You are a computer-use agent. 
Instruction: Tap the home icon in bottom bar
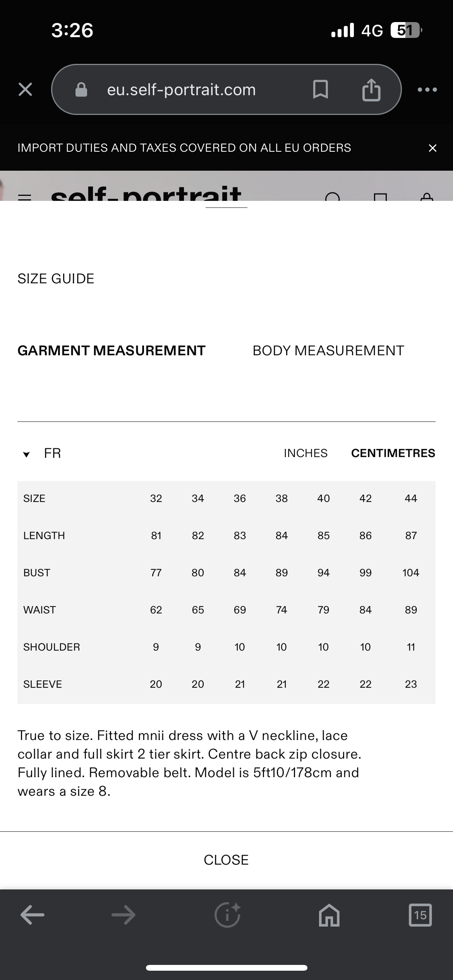click(x=329, y=915)
